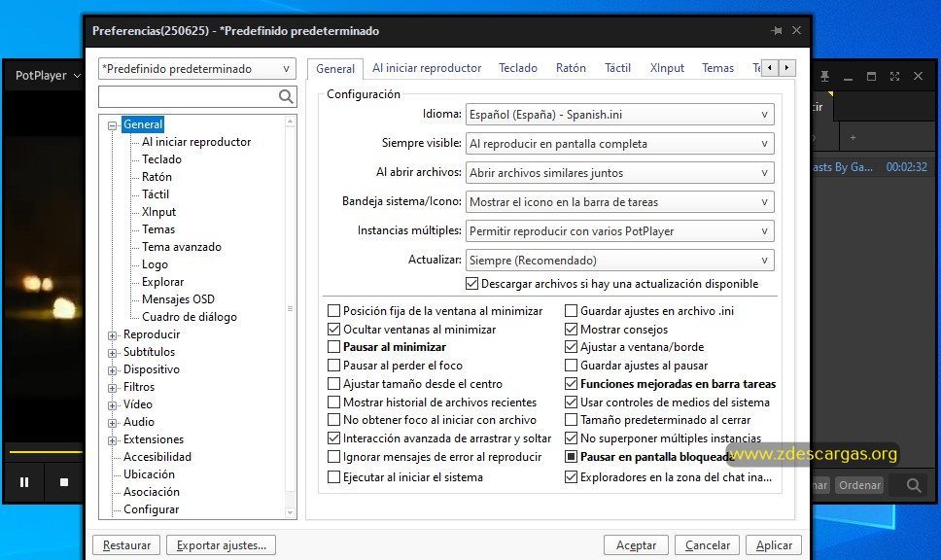
Task: Click the Restaurar button
Action: click(x=126, y=545)
